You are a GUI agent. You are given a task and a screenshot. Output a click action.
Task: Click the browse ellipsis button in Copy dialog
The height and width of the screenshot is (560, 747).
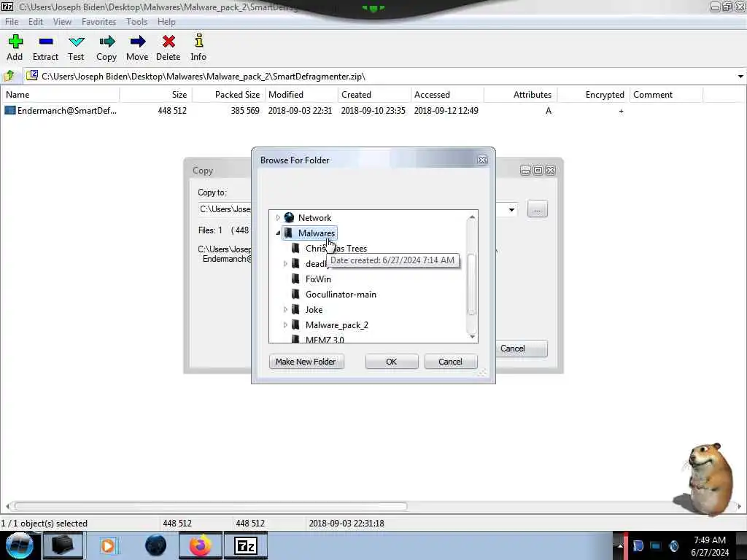pyautogui.click(x=538, y=209)
